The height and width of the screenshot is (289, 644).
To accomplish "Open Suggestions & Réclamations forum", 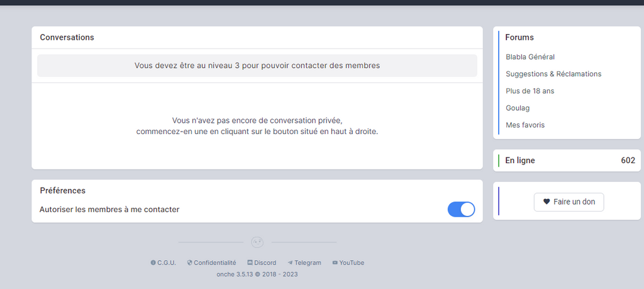I will coord(553,74).
